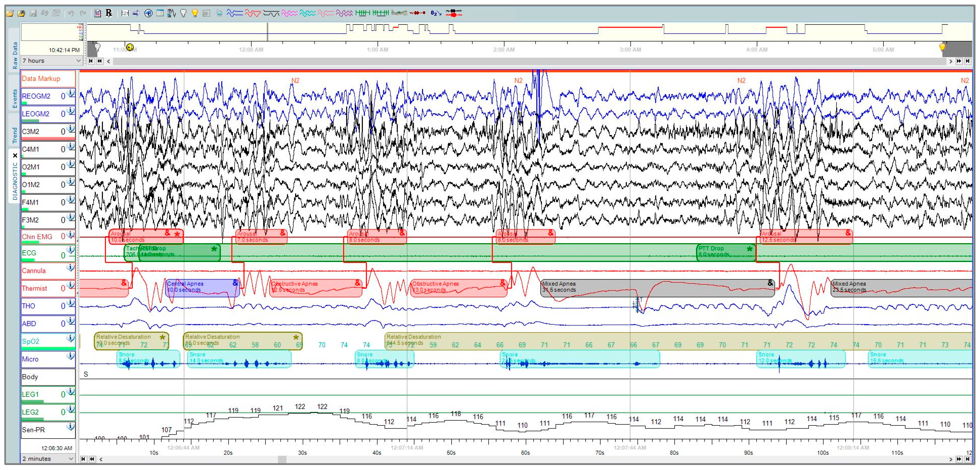Click the lit yellow light bulb icon

(x=195, y=13)
